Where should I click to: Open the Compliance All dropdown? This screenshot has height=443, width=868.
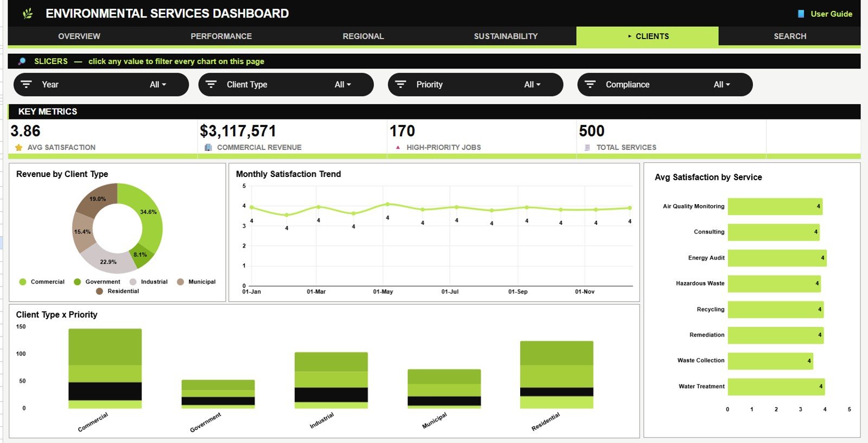pos(722,85)
